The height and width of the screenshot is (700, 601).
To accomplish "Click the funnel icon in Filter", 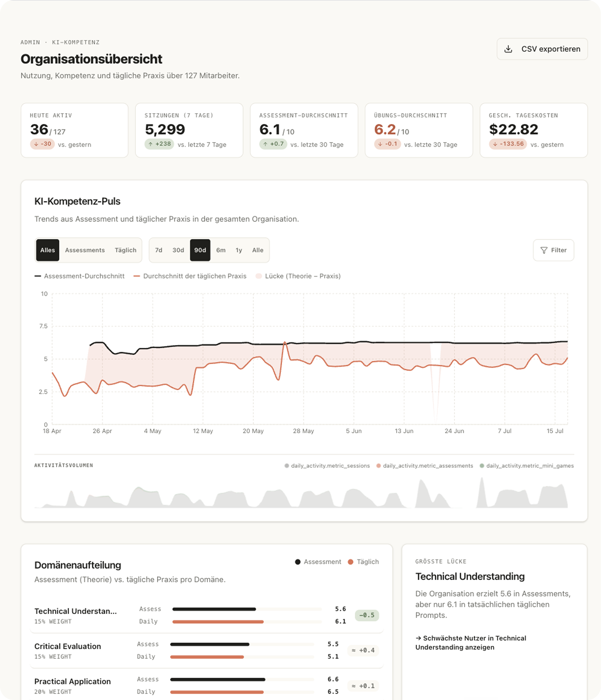I will coord(544,250).
